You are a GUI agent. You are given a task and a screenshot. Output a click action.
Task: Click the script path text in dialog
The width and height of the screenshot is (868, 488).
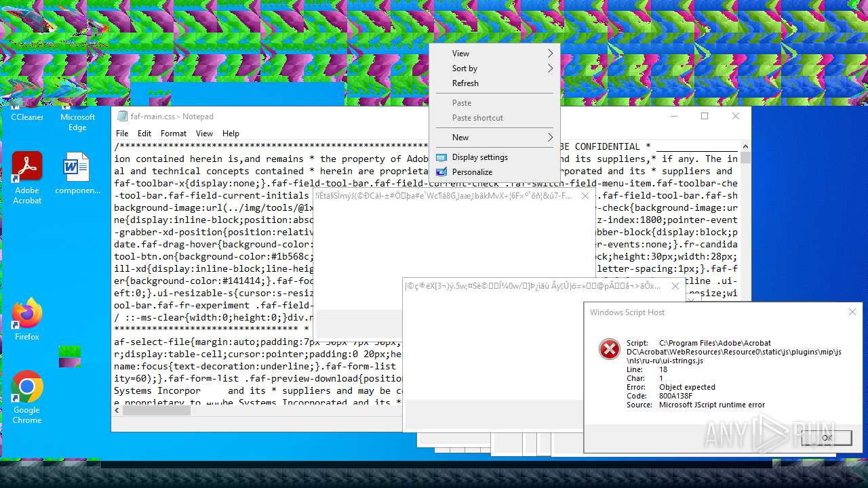[x=734, y=352]
